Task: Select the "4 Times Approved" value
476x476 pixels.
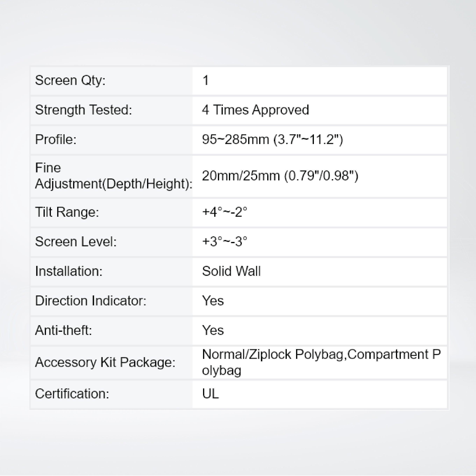Action: coord(255,110)
